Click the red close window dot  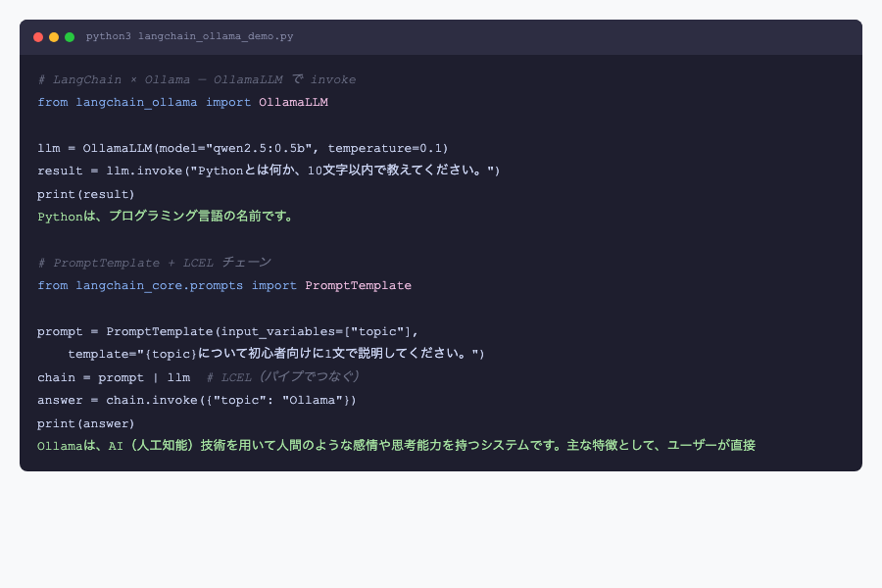(38, 37)
